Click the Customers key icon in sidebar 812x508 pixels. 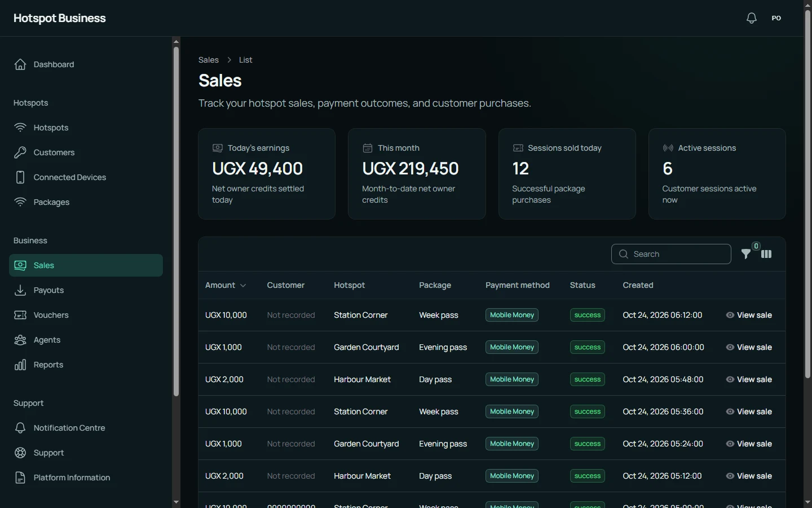20,152
